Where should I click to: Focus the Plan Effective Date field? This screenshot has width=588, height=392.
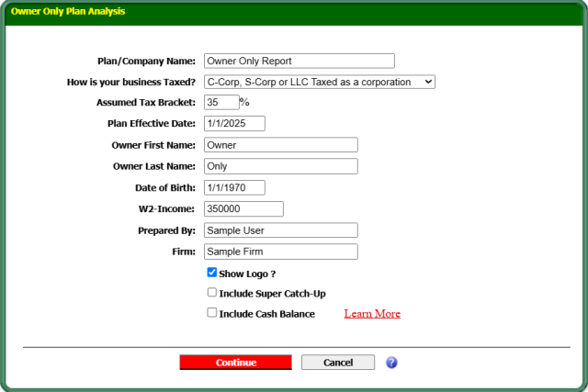pyautogui.click(x=234, y=123)
